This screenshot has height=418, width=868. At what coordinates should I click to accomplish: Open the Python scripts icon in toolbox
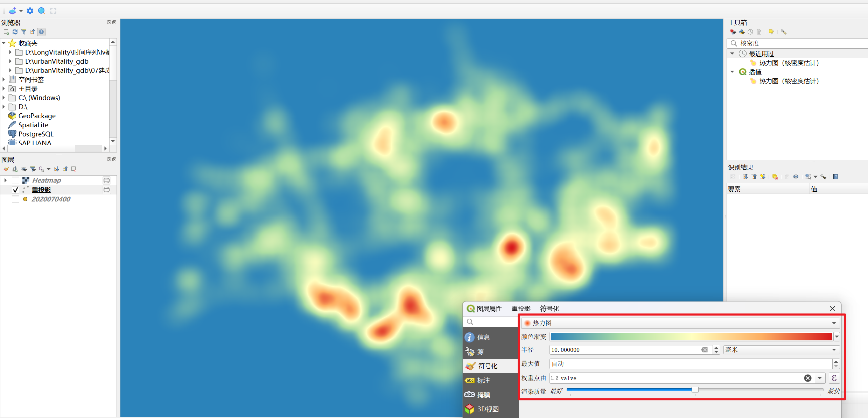coord(742,32)
